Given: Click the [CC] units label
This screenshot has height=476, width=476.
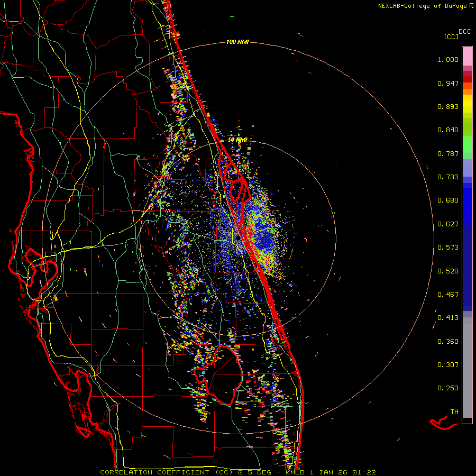Looking at the screenshot, I should click(x=452, y=36).
